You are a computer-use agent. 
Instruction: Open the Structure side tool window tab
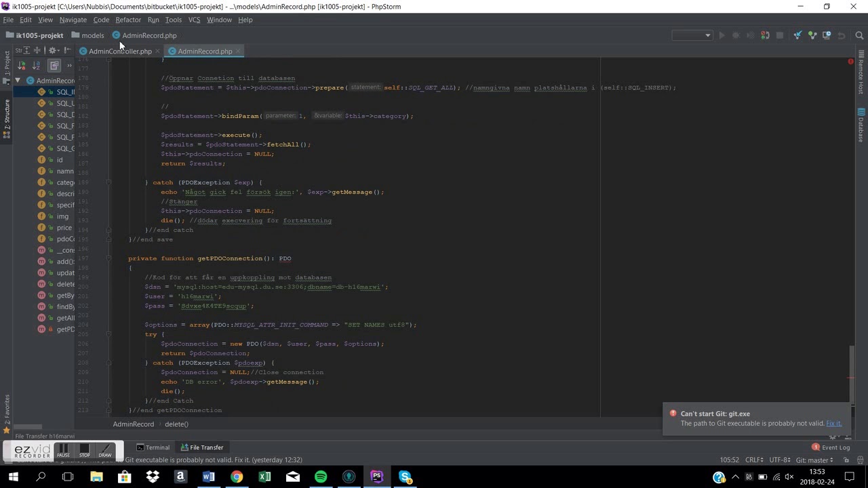click(x=7, y=119)
